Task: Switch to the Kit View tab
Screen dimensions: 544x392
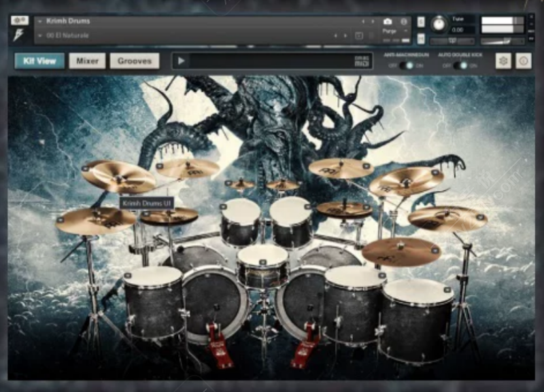Action: [39, 61]
